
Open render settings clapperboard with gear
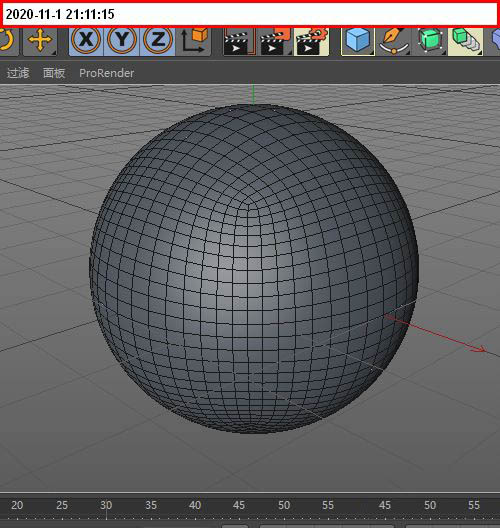[x=311, y=41]
